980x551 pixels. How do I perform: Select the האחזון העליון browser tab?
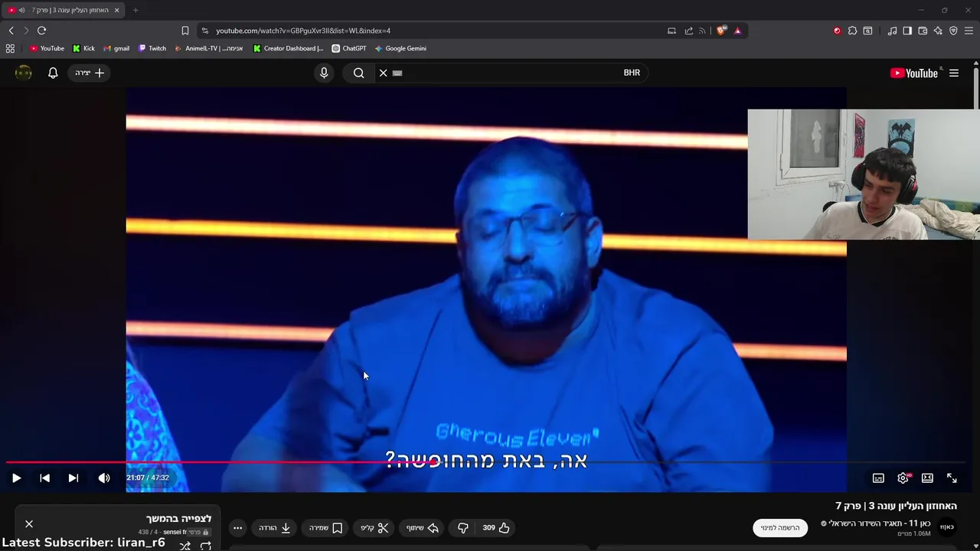64,10
